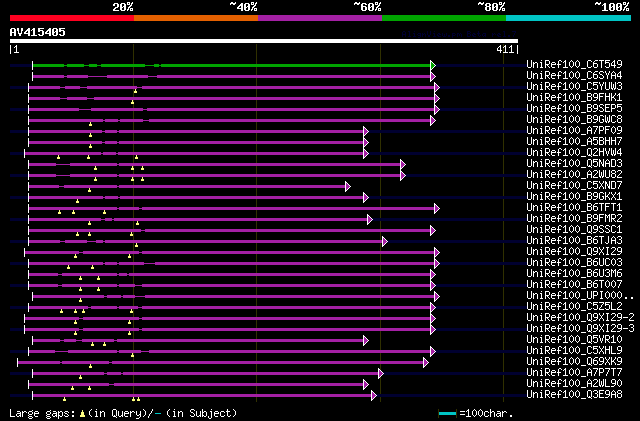640x421 pixels.
Task: Click the arrowhead ending the B9FMR2 alignment
Action: pos(370,220)
